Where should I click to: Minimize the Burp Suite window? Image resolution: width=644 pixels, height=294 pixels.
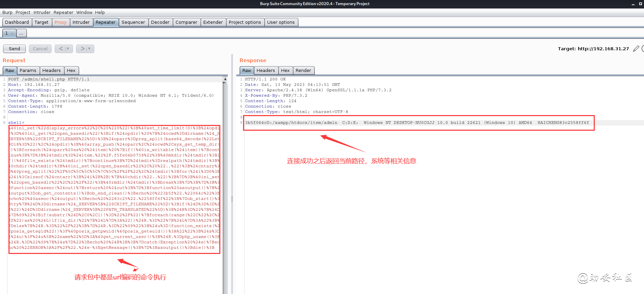click(x=633, y=4)
